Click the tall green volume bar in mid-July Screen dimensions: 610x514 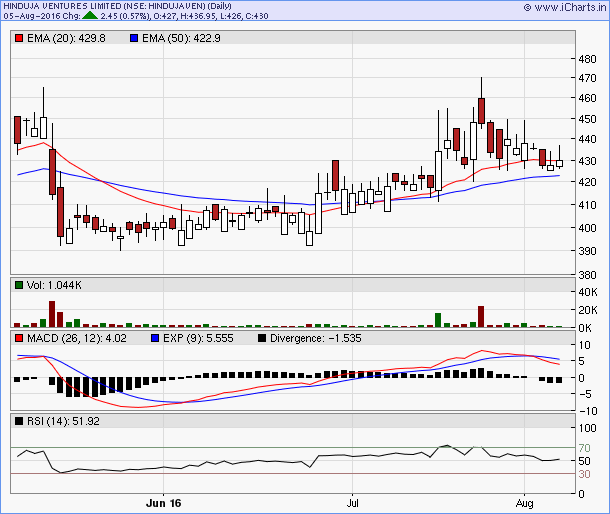click(438, 320)
